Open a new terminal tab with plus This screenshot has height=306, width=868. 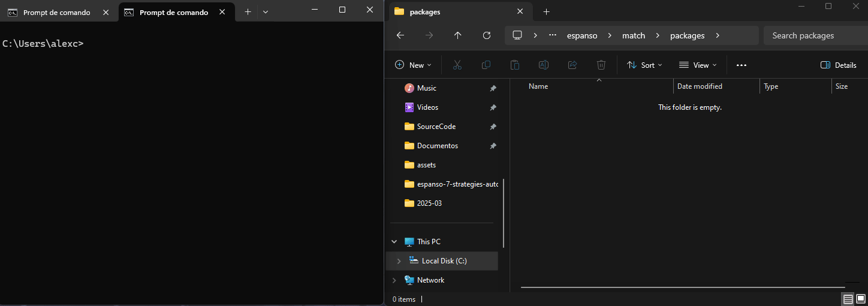248,12
